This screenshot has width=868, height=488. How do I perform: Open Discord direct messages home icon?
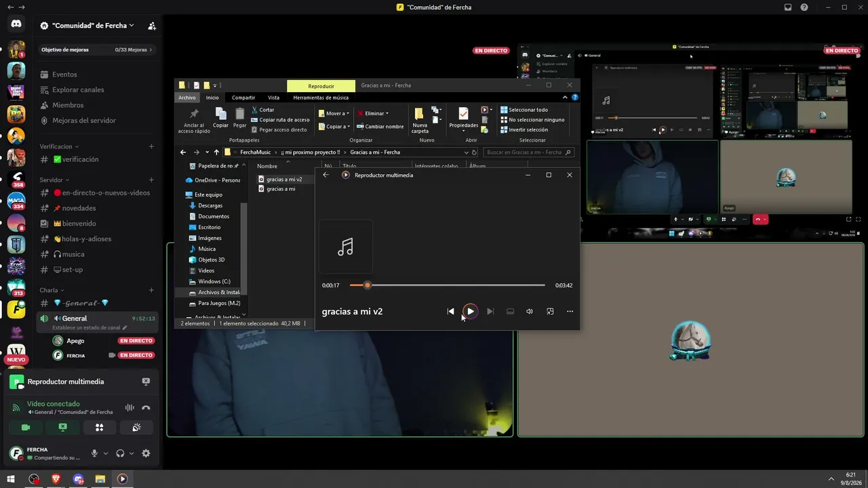tap(16, 24)
